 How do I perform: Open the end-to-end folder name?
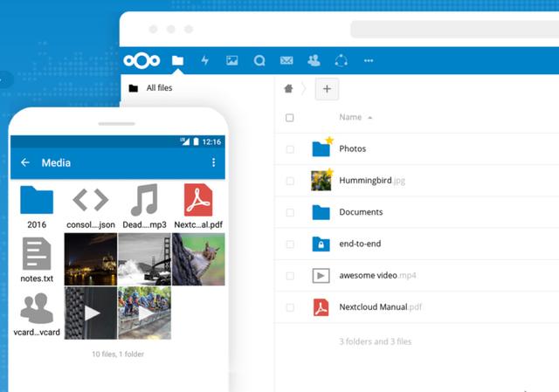click(x=360, y=244)
